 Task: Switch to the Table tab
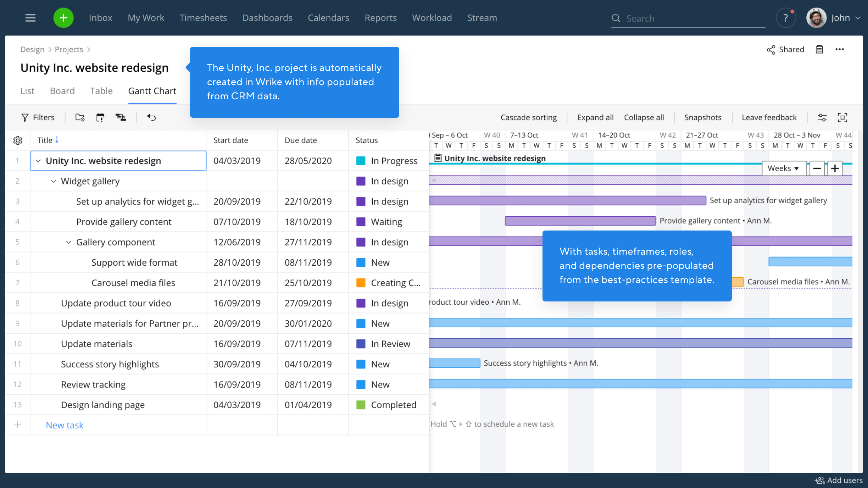pyautogui.click(x=101, y=91)
